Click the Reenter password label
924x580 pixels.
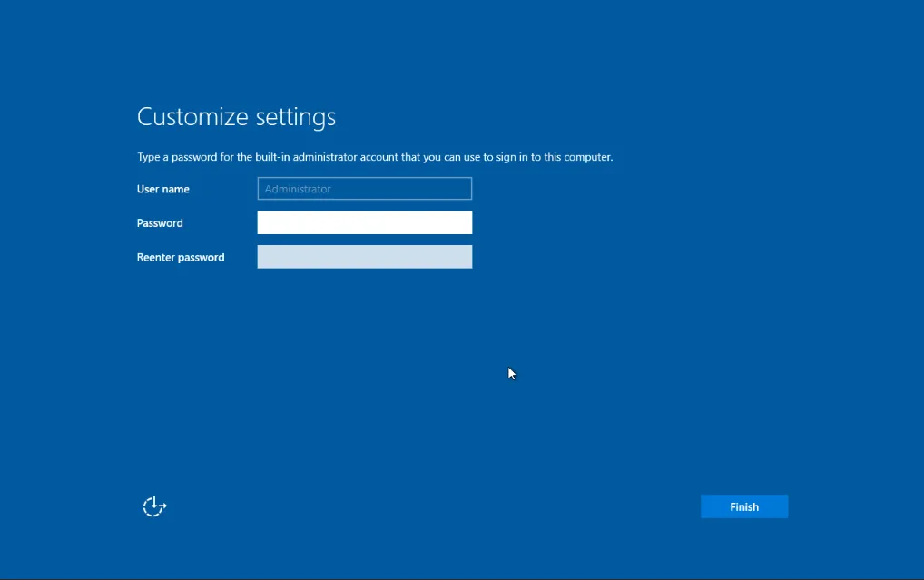[180, 257]
